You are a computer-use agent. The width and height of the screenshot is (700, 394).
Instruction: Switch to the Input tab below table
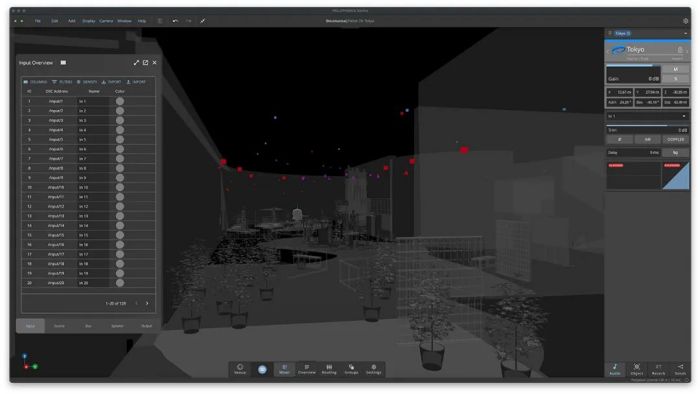(30, 326)
